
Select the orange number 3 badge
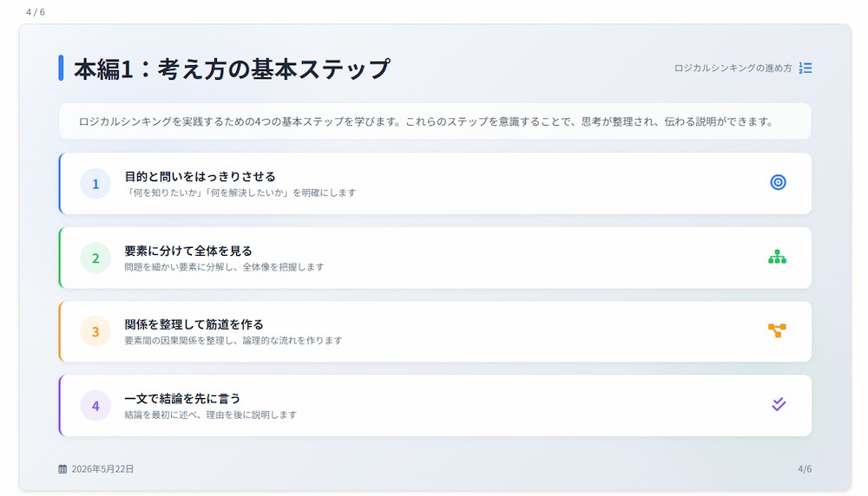click(95, 331)
